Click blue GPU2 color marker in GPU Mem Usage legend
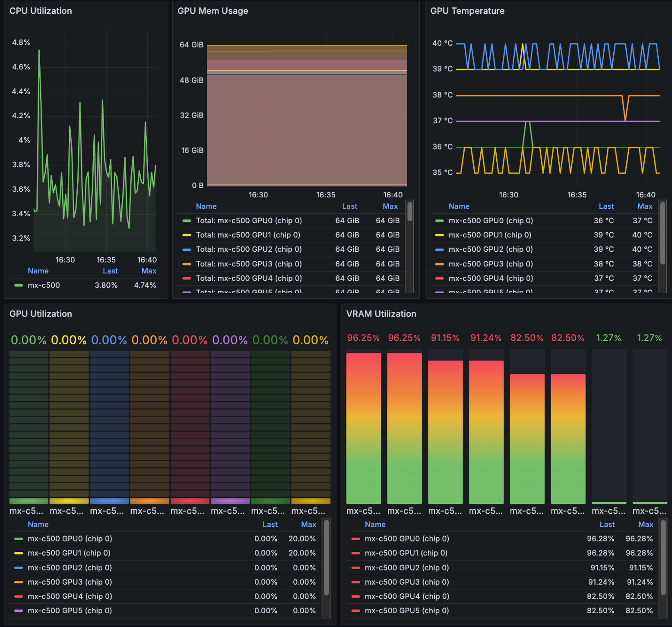Screen dimensions: 672x627 (187, 250)
